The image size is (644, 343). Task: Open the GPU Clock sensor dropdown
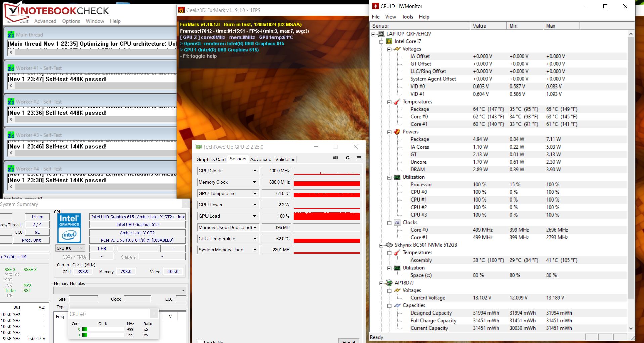point(255,171)
